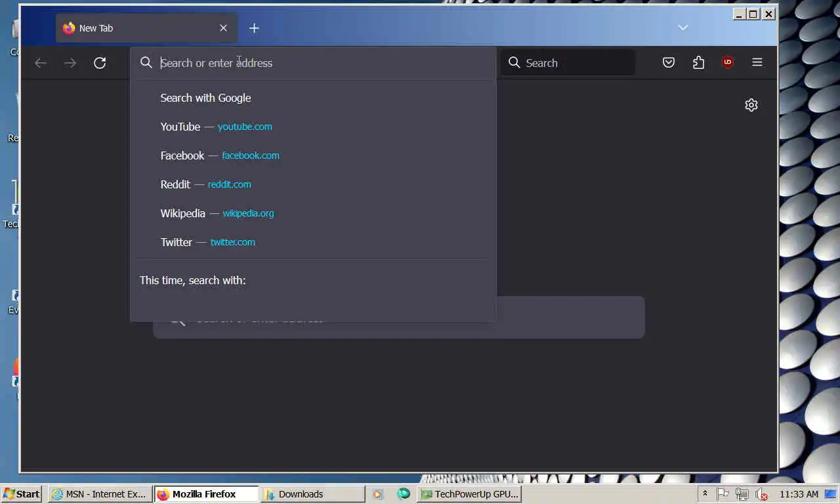Click the media player taskbar icon
840x504 pixels.
(377, 494)
